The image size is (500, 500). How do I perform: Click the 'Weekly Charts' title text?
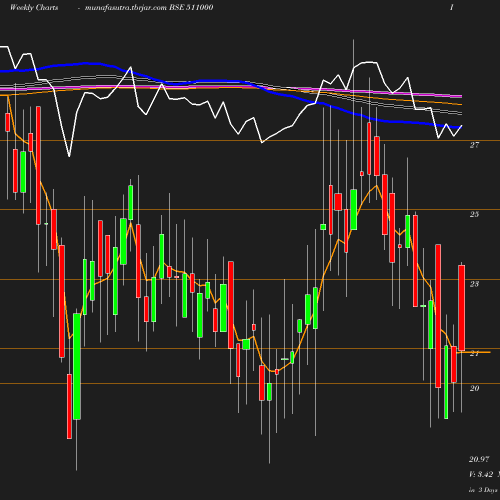34,8
